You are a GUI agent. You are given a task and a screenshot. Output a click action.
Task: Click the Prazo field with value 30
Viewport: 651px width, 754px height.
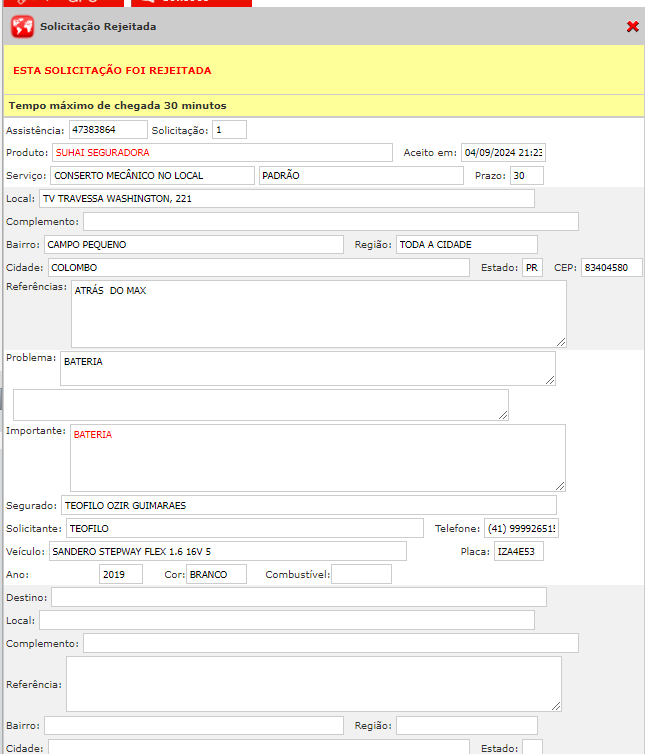(x=527, y=176)
